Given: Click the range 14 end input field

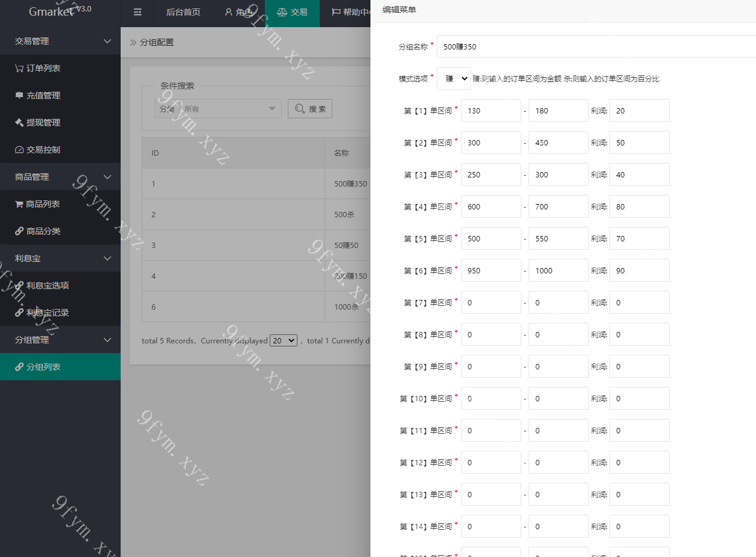Looking at the screenshot, I should point(559,526).
